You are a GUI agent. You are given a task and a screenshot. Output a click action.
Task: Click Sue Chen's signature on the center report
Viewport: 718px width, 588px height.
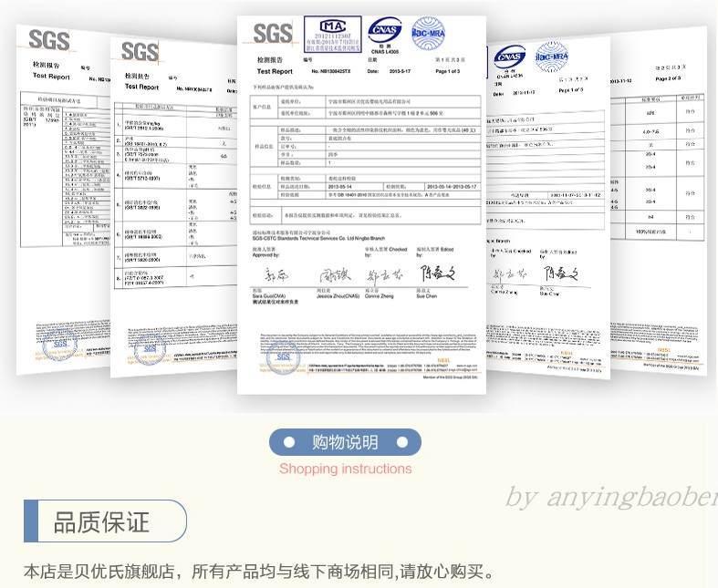point(438,273)
